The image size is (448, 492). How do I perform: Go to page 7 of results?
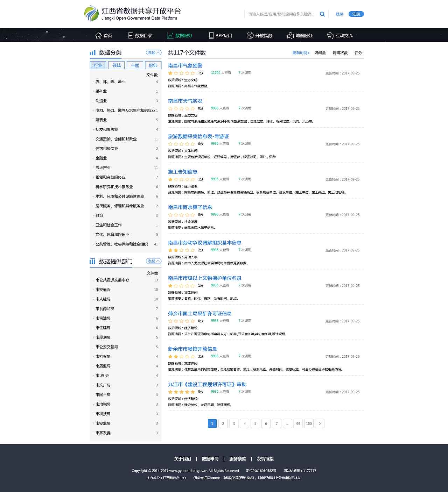276,423
